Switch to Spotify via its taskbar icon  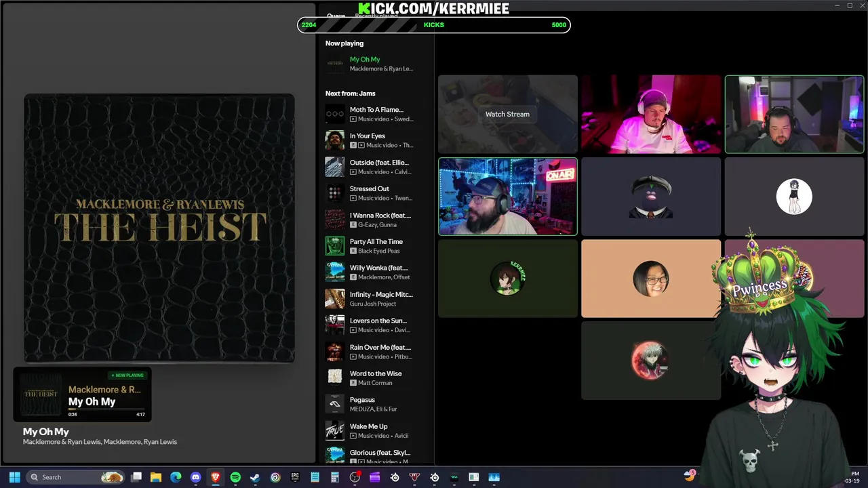[235, 477]
